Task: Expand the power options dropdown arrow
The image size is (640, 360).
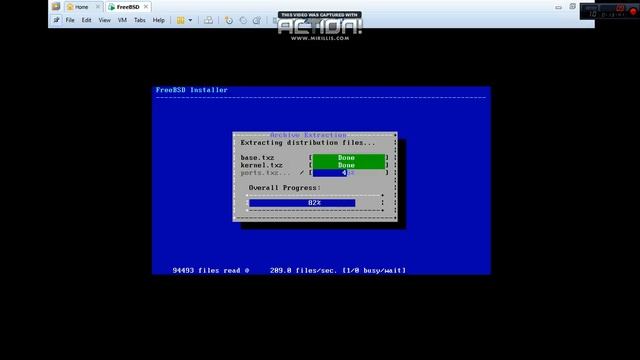Action: click(x=190, y=20)
